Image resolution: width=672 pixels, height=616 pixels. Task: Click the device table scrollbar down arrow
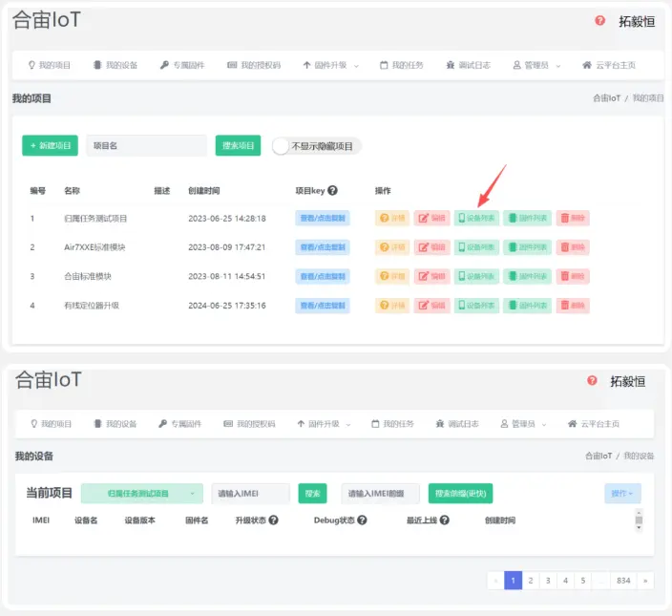pyautogui.click(x=639, y=528)
